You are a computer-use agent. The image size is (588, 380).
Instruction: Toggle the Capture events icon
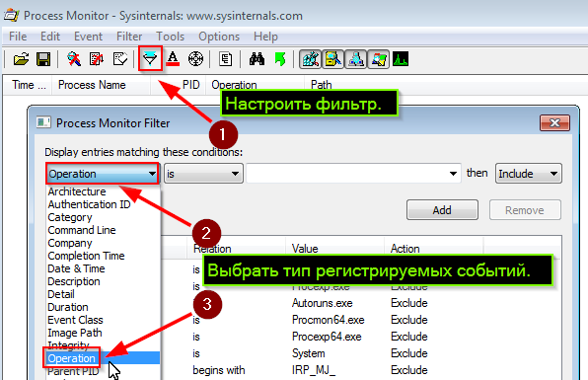(x=74, y=59)
